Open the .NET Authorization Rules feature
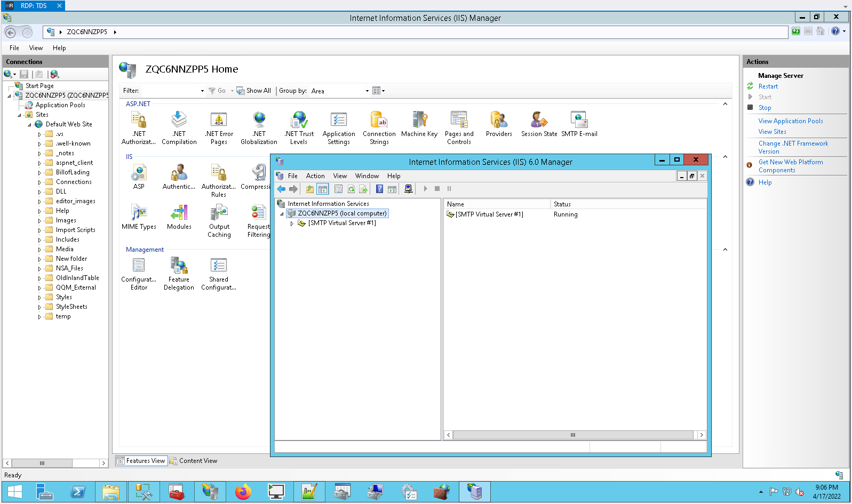This screenshot has height=504, width=852. coord(139,128)
